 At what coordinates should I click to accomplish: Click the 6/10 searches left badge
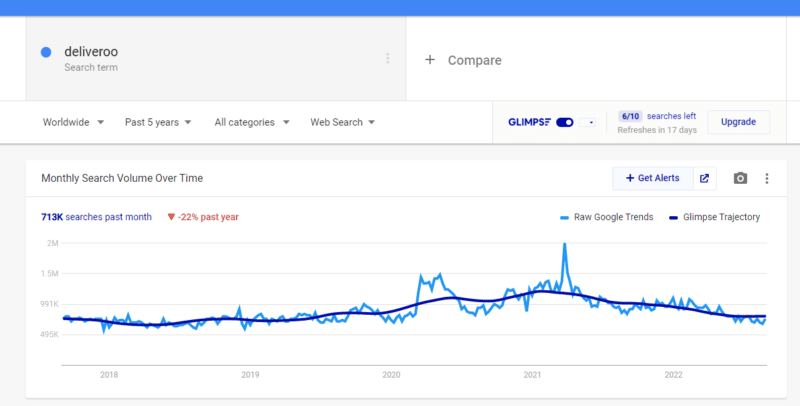coord(630,116)
